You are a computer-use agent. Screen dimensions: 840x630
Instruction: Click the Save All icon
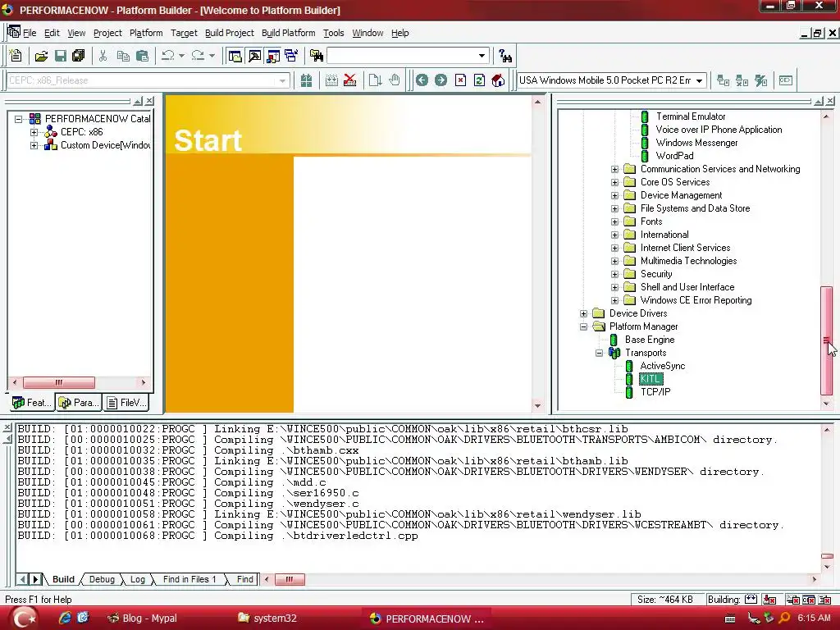coord(79,56)
